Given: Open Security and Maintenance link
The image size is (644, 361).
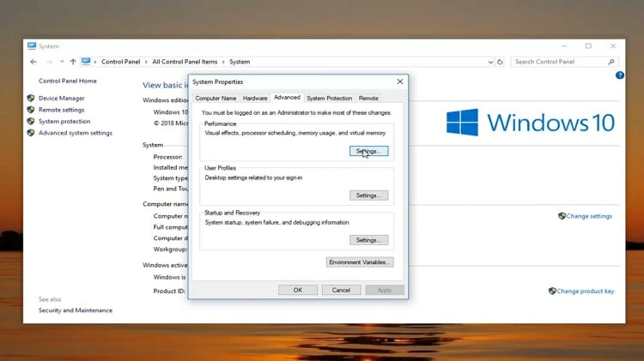Looking at the screenshot, I should pos(76,310).
